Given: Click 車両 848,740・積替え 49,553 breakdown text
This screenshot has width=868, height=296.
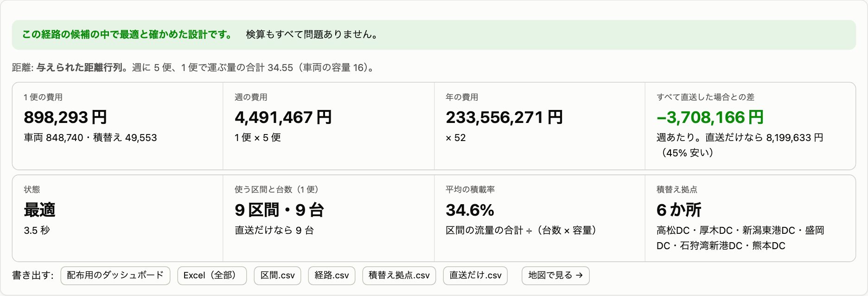Looking at the screenshot, I should [90, 138].
